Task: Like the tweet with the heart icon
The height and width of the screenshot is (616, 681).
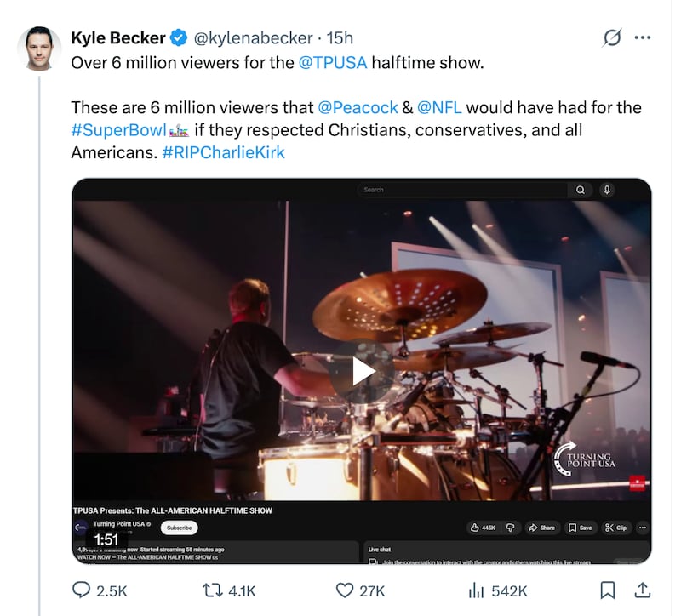Action: (345, 590)
